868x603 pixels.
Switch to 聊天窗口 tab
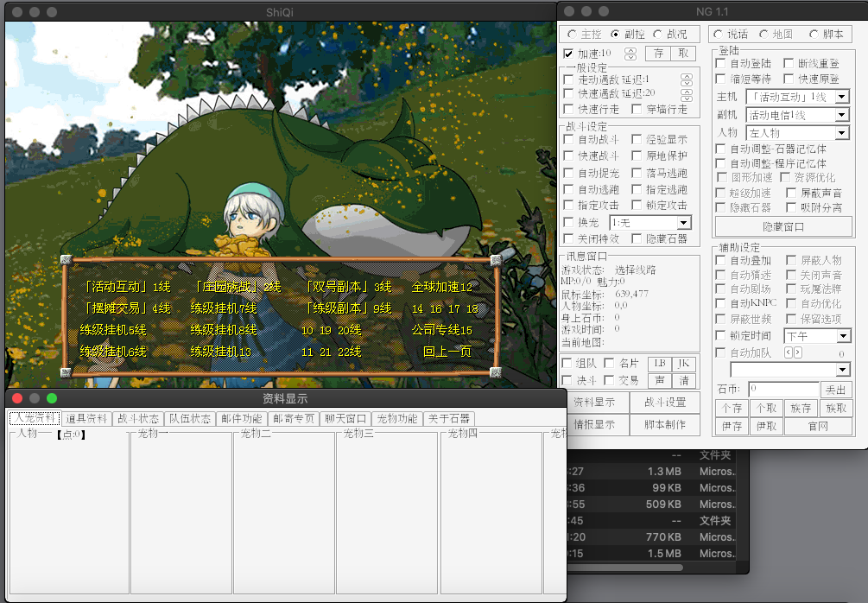click(x=345, y=419)
